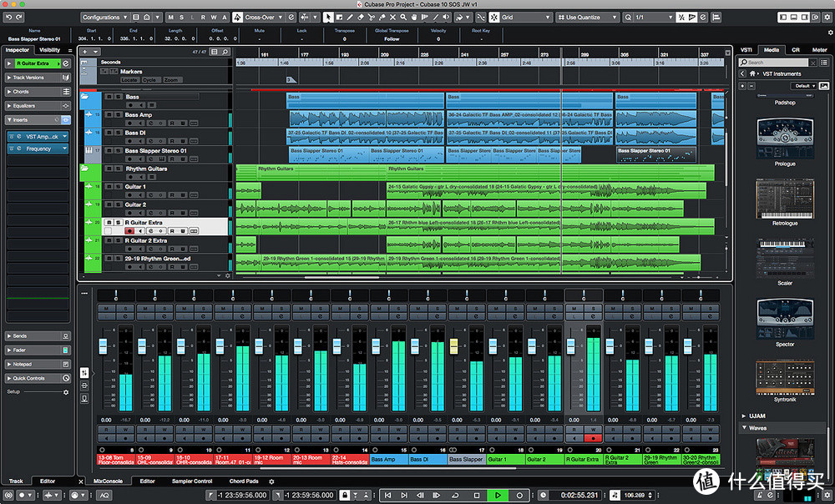Click the track list search magnifier icon

pyautogui.click(x=225, y=52)
